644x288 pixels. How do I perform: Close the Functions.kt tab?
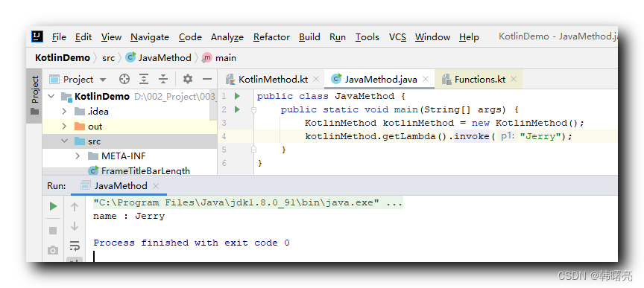coord(514,79)
